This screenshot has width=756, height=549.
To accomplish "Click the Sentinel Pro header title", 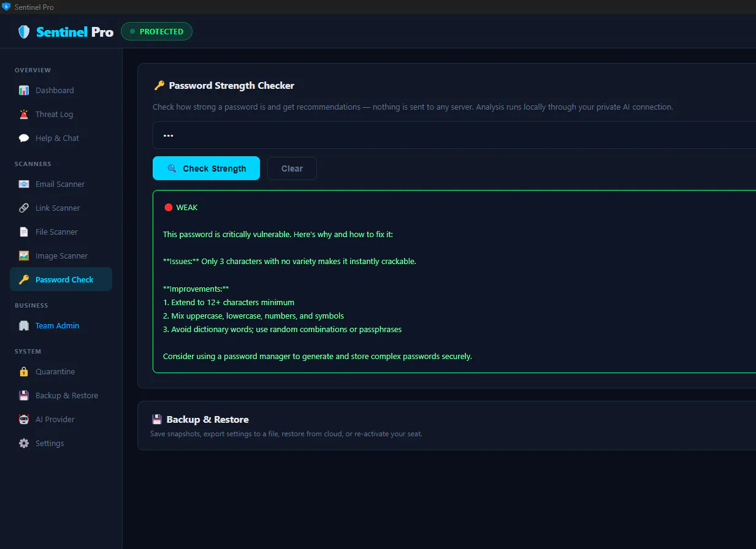I will click(x=75, y=32).
